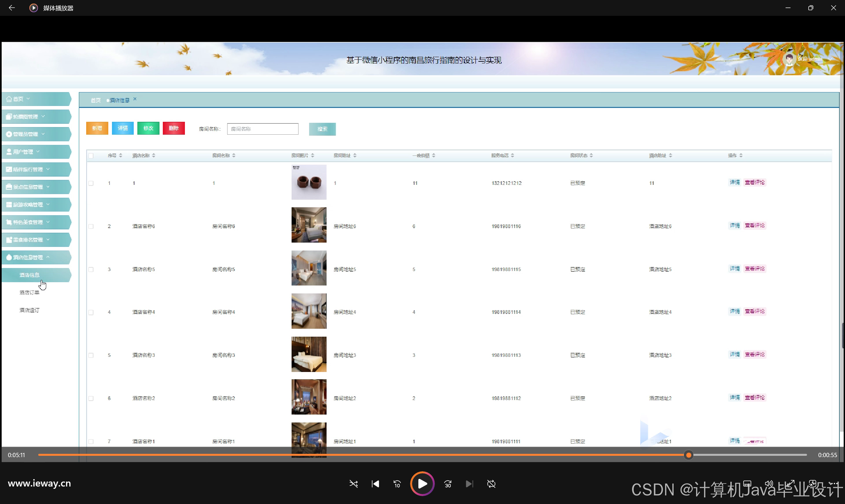Open 查看评论 for the 酒店名称5 row
Screen dimensions: 845x504
pyautogui.click(x=755, y=269)
